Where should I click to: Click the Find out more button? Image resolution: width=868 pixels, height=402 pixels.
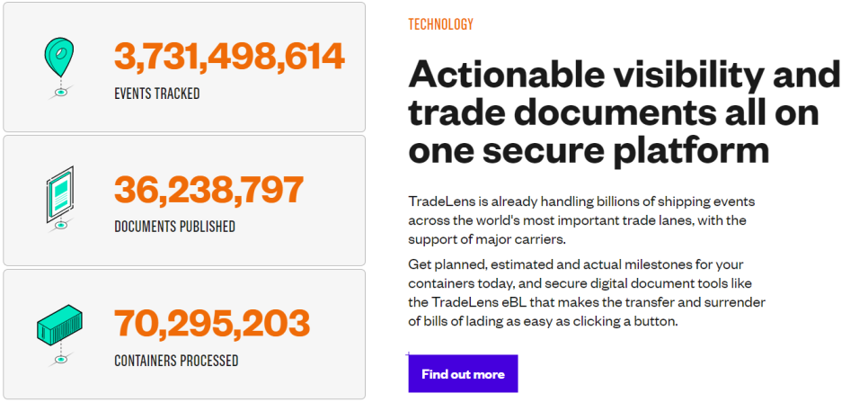click(463, 374)
